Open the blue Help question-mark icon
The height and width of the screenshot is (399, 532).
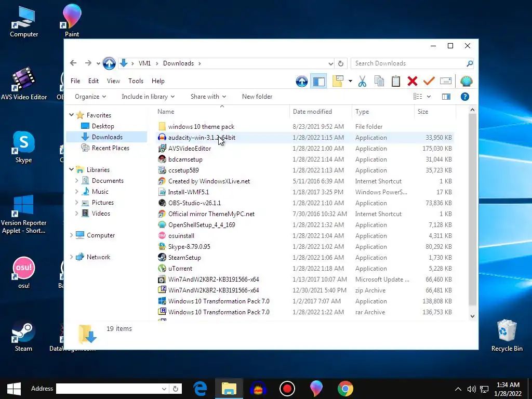[465, 97]
